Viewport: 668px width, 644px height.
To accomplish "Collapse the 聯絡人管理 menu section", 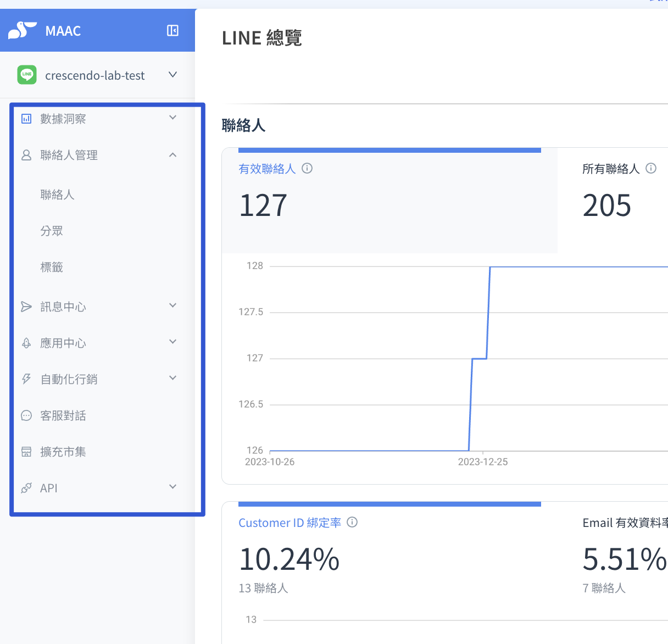I will click(x=172, y=155).
